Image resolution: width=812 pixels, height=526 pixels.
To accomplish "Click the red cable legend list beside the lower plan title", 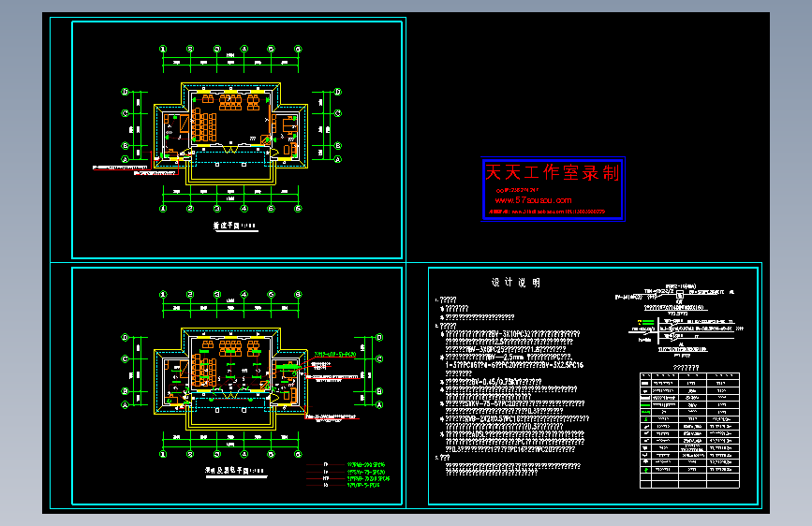I will tap(348, 475).
